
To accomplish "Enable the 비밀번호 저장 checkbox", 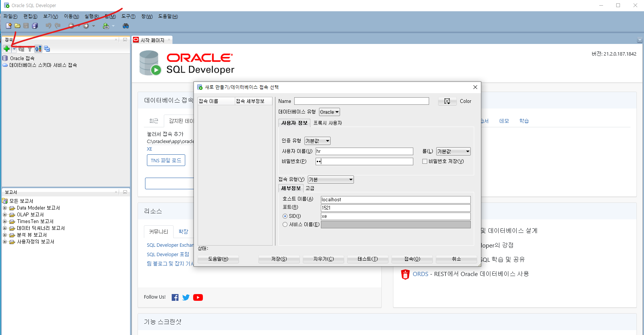I will tap(425, 161).
